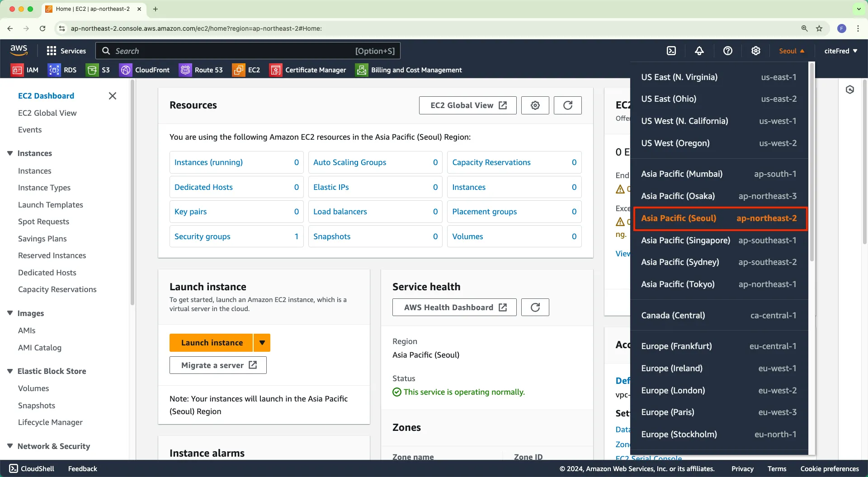Open the citeFred account menu
The width and height of the screenshot is (868, 477).
point(841,51)
